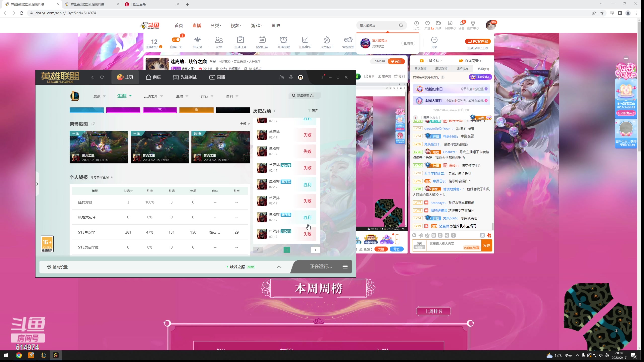Switch to the 云顶之弈 tab
Viewport: 644px width, 362px height.
point(151,96)
